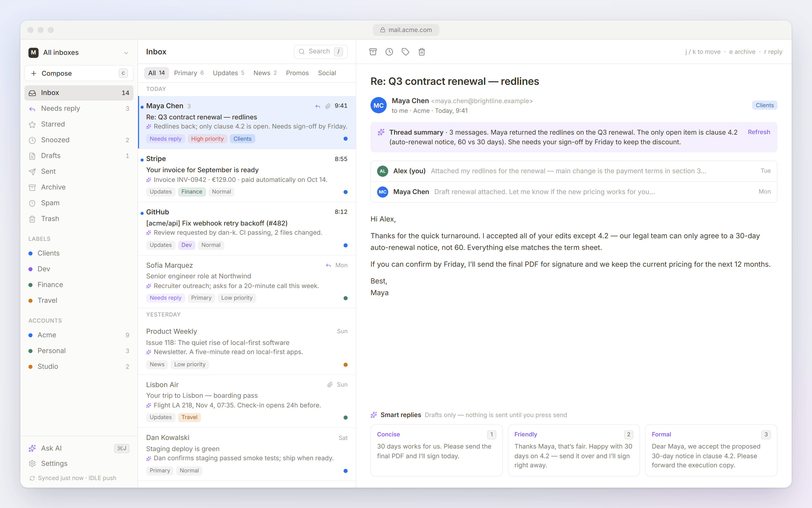The width and height of the screenshot is (812, 508).
Task: Open the Trash folder in the sidebar
Action: tap(79, 219)
